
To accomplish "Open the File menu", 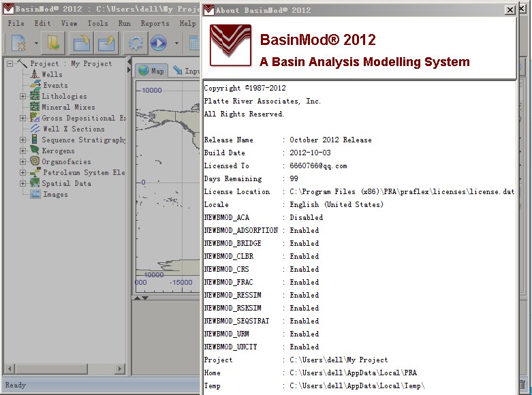I will (16, 23).
